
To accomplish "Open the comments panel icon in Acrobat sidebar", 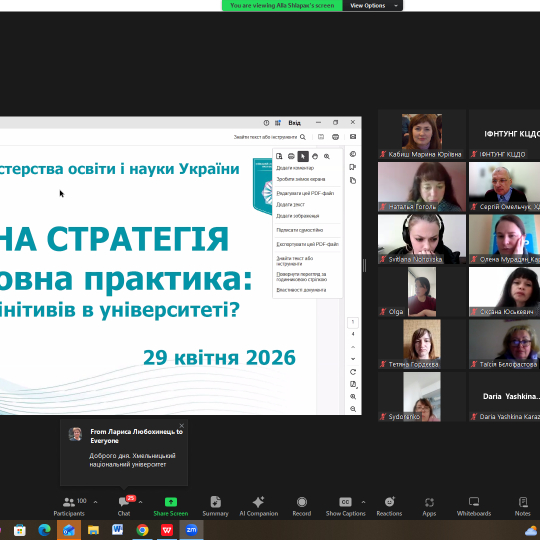I will click(x=353, y=154).
